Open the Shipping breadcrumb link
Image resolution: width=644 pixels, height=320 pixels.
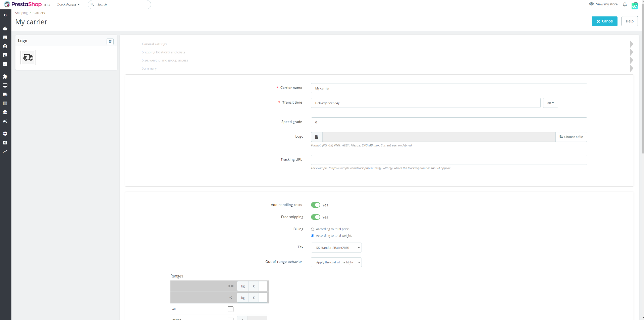click(21, 13)
